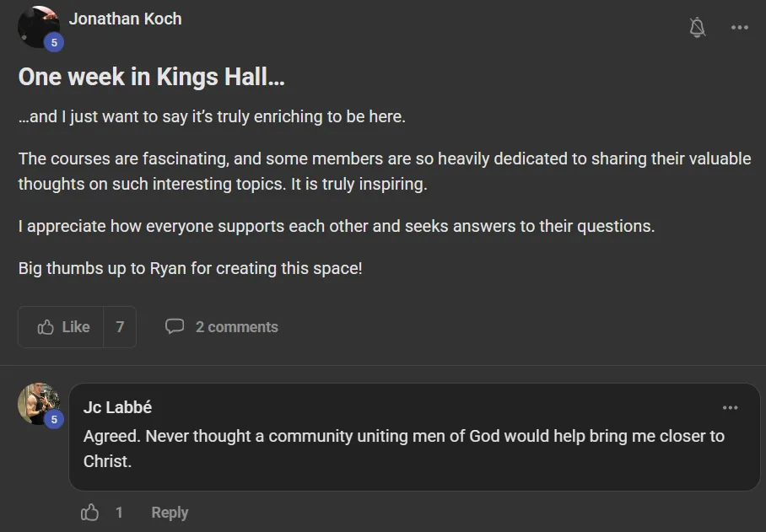The height and width of the screenshot is (532, 766).
Task: Open Jonathan Koch's profile picture
Action: (36, 24)
